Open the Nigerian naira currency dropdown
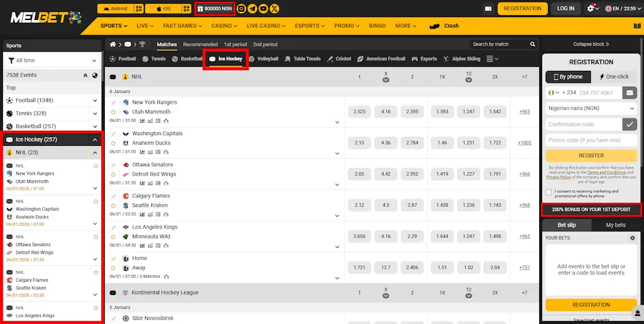The height and width of the screenshot is (324, 644). click(x=591, y=108)
